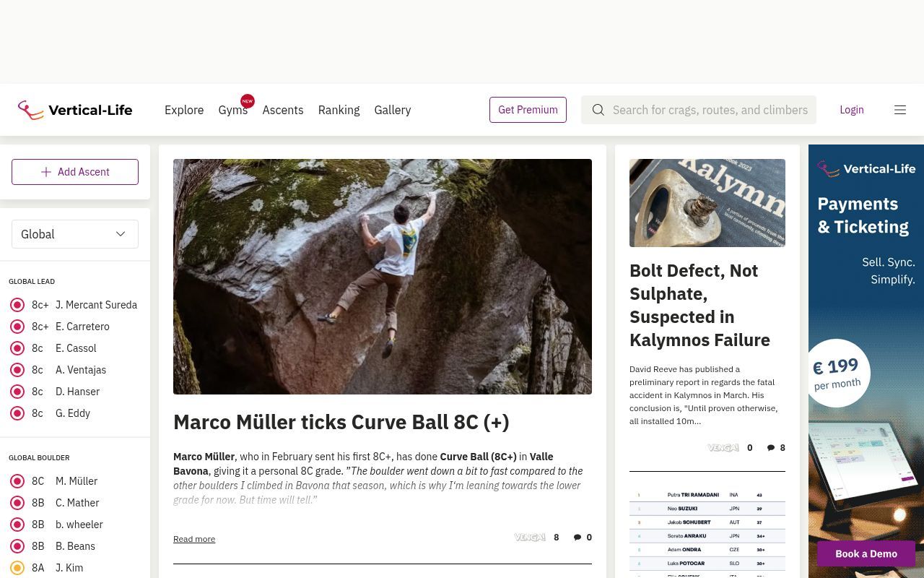Click ascent icon beside B. Beans
Viewport: 924px width, 578px height.
click(17, 546)
